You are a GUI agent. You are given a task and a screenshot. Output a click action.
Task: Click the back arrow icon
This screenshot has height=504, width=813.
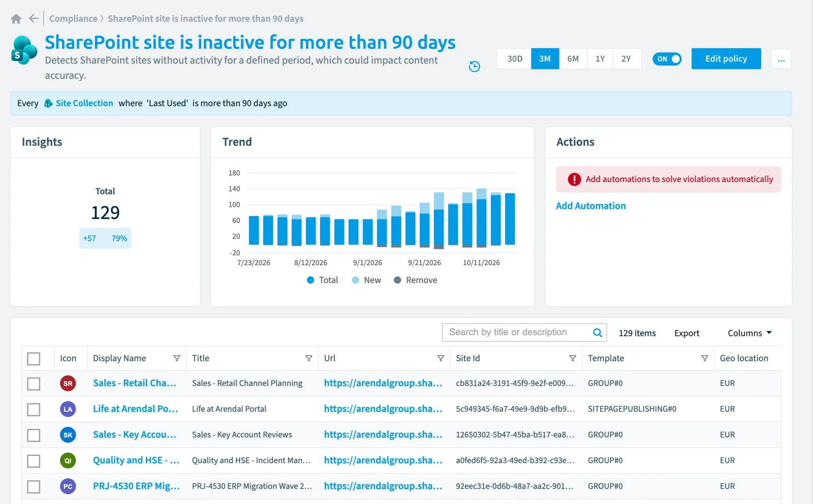coord(34,19)
